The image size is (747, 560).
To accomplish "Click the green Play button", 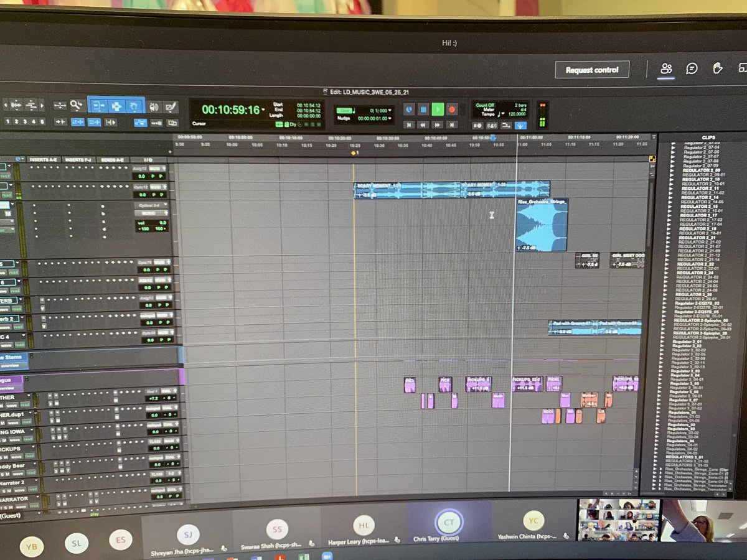I will [438, 109].
